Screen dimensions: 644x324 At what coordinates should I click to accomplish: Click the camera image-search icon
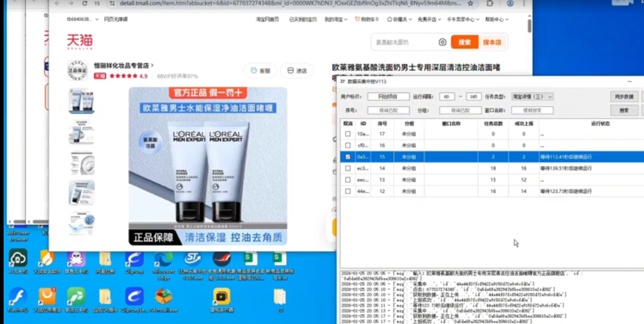(443, 42)
